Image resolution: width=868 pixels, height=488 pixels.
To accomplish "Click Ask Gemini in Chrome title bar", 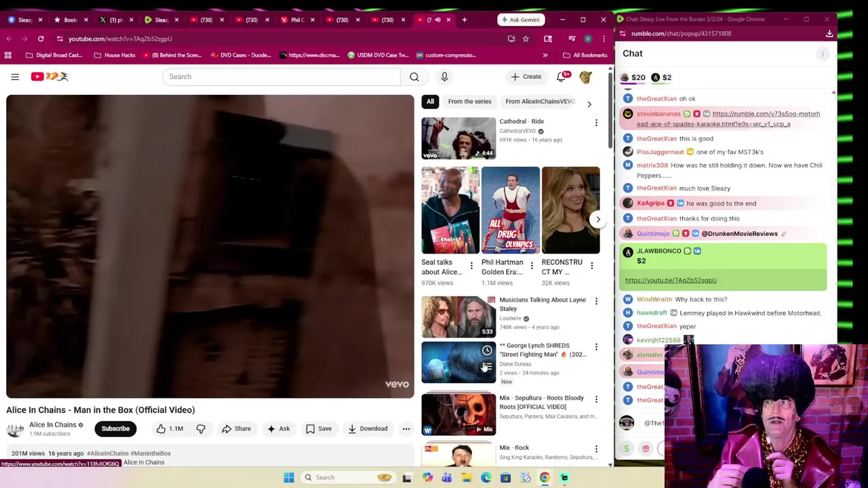I will tap(519, 20).
